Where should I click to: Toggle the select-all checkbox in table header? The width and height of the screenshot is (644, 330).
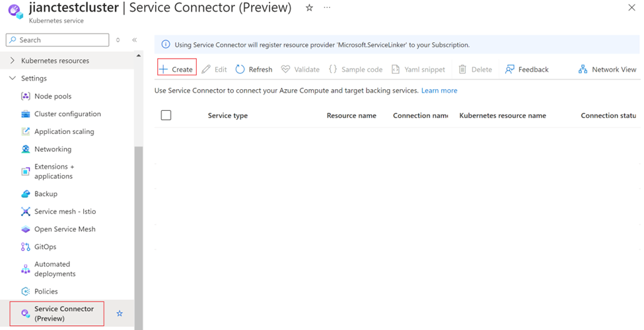(166, 115)
